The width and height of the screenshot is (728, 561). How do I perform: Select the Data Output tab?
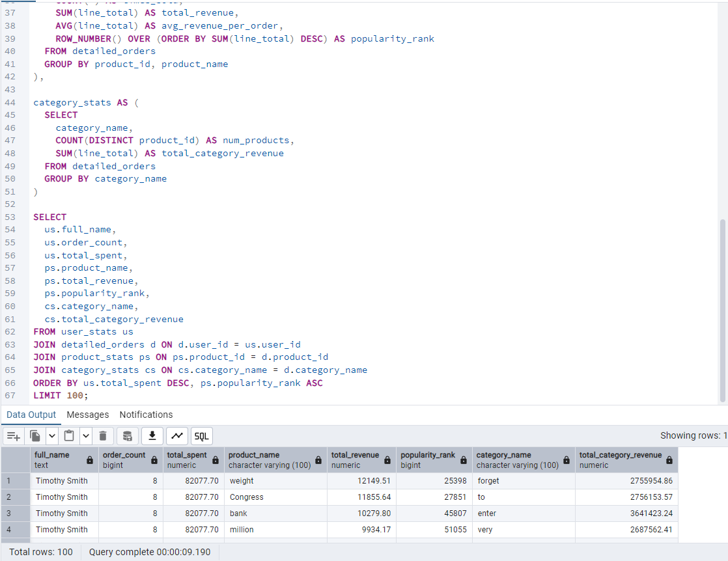(x=31, y=415)
